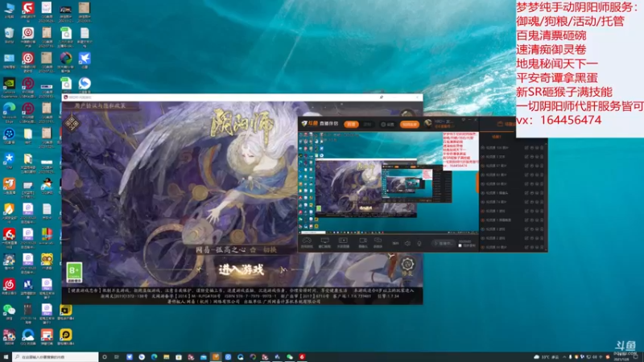This screenshot has width=644, height=362.
Task: Toggle visibility of the 摄像头 source row
Action: pyautogui.click(x=482, y=193)
